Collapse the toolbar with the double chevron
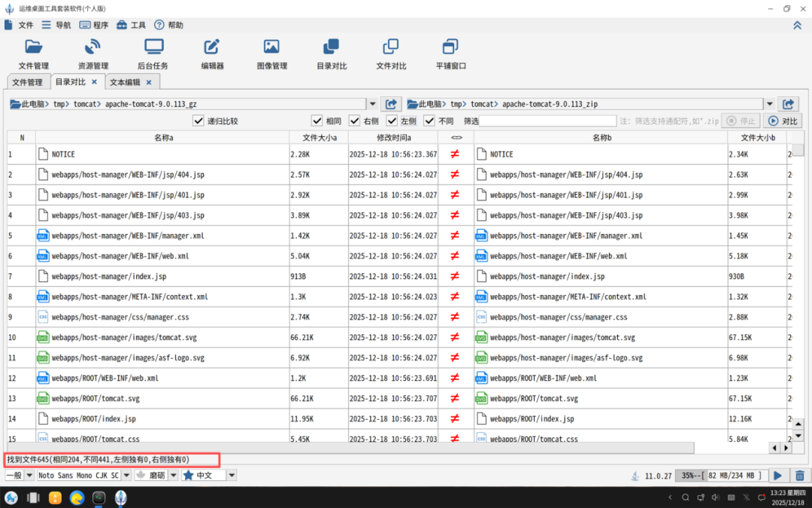This screenshot has width=812, height=508. tap(797, 26)
